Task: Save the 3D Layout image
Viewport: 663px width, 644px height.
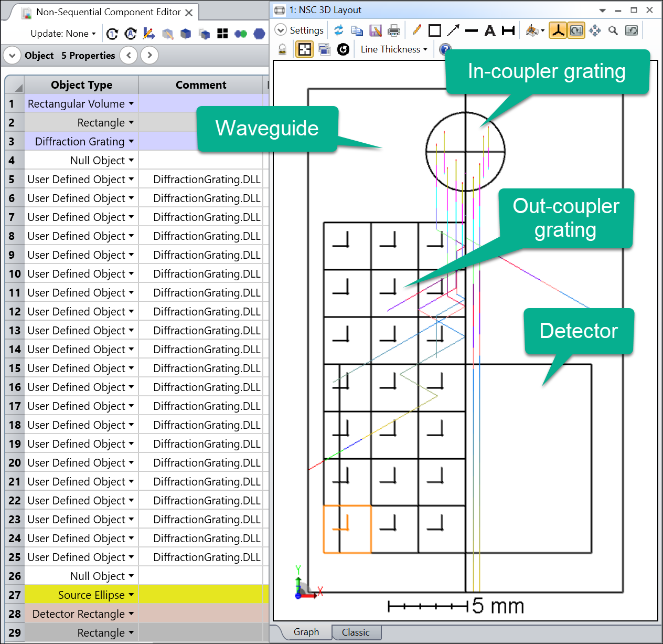Action: [376, 30]
